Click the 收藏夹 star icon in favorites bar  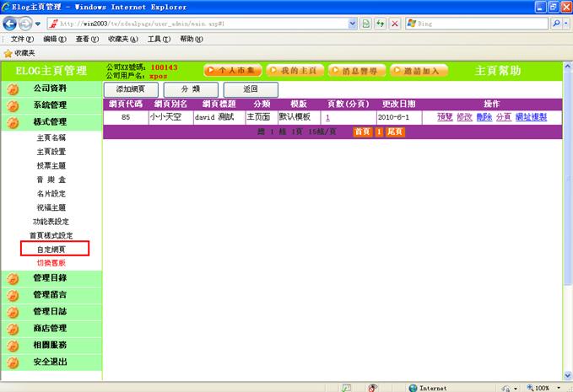pos(8,53)
